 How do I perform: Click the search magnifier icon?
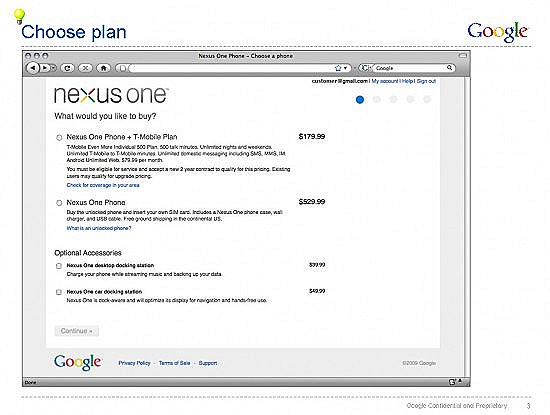click(449, 67)
